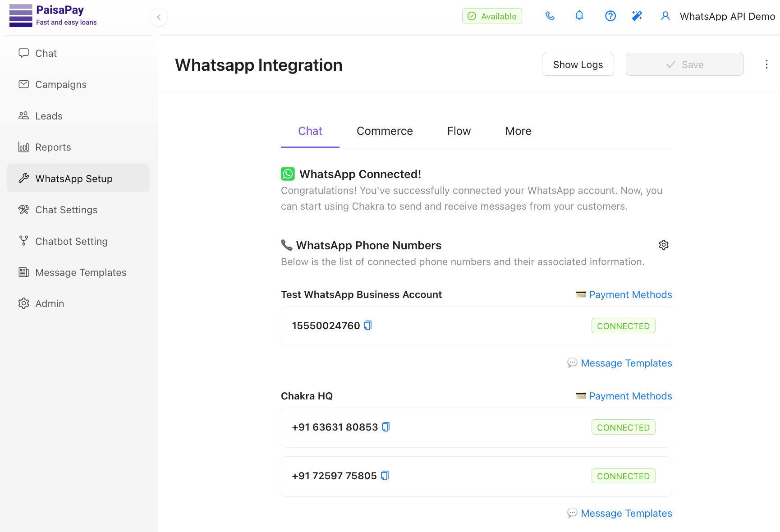The height and width of the screenshot is (532, 780).
Task: Click the WhatsApp Setup wrench icon
Action: (24, 179)
